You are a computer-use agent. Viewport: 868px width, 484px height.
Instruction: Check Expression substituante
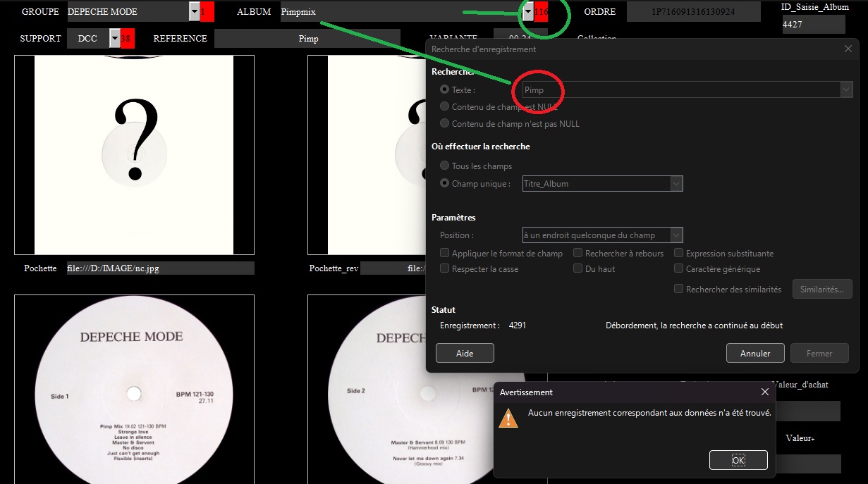(x=678, y=253)
